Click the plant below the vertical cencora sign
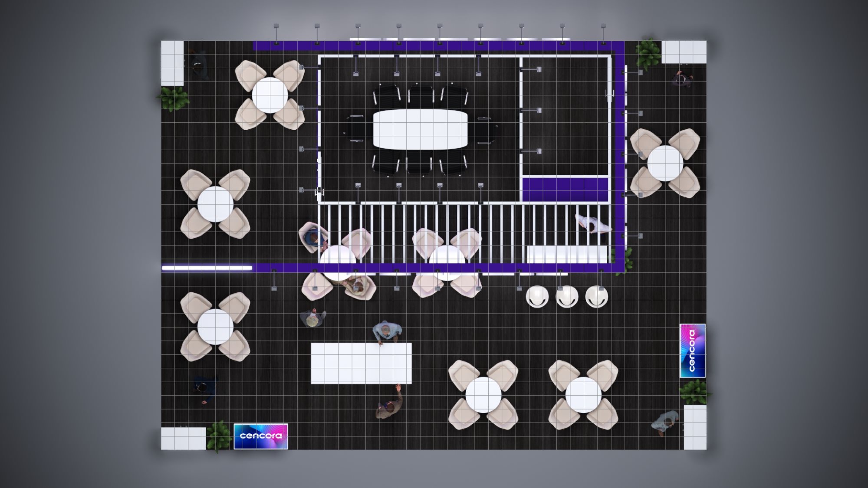This screenshot has width=868, height=488. click(694, 392)
